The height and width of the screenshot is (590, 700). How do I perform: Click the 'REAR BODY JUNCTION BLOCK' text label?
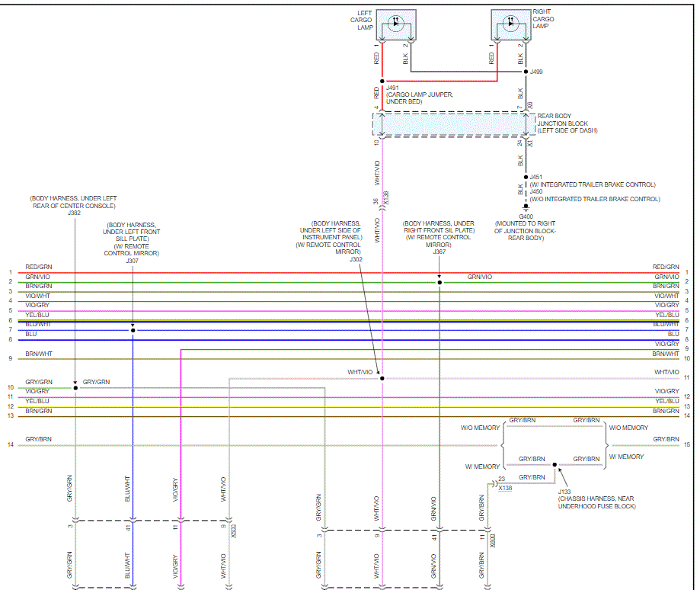click(567, 123)
